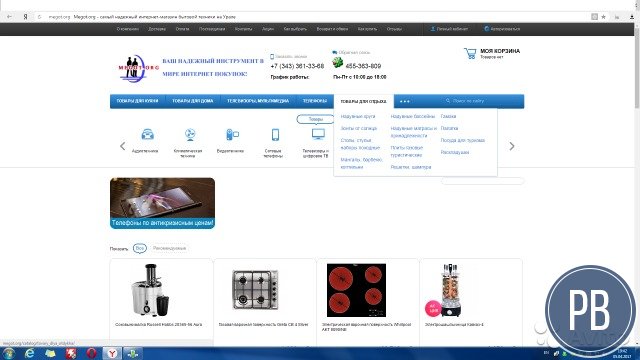Select the Все filter toggle
Screen dimensions: 640x360
(x=140, y=248)
